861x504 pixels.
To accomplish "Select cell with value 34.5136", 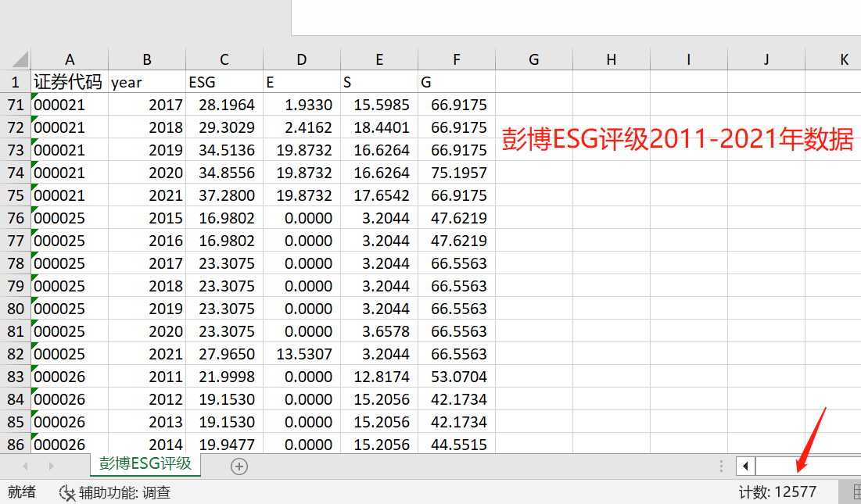I will tap(224, 150).
